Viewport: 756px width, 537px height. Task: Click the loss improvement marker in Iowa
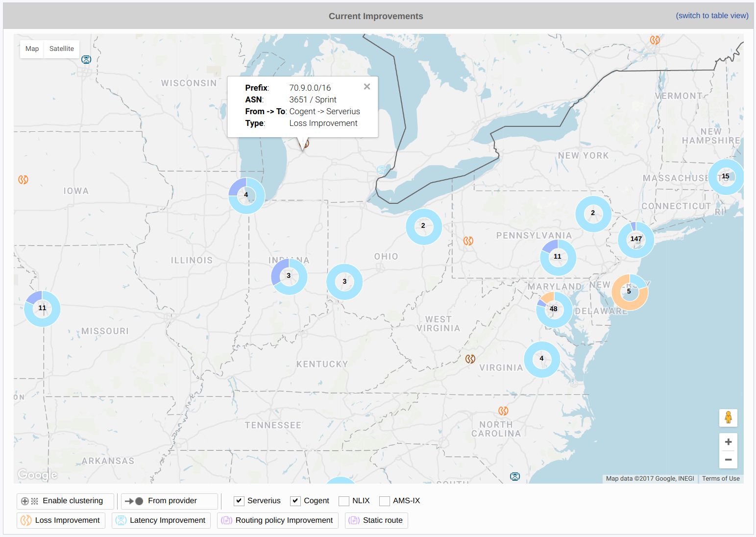pyautogui.click(x=23, y=180)
